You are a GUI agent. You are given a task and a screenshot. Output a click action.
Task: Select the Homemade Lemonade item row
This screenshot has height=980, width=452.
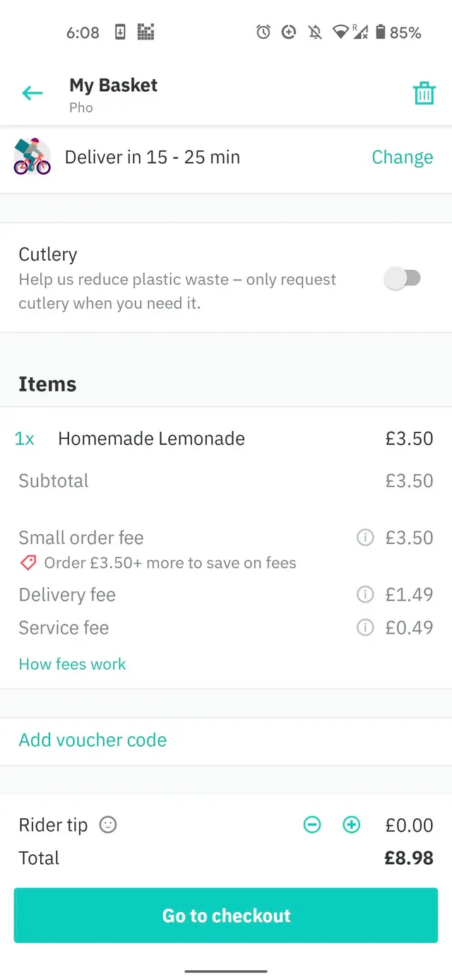tap(226, 439)
